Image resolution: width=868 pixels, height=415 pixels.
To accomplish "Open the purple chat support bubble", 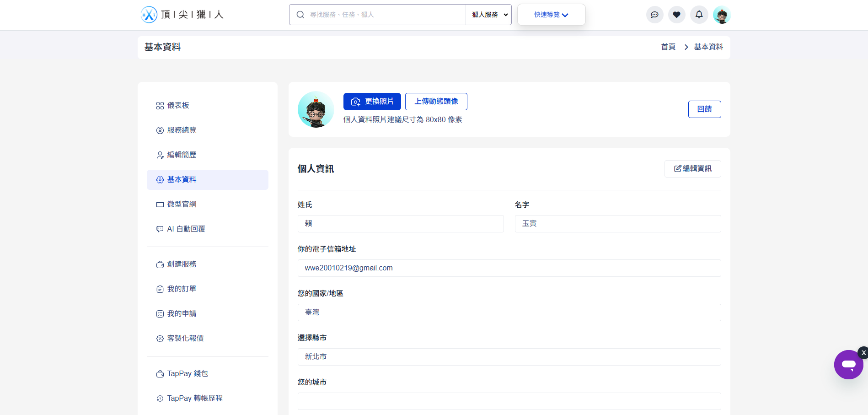I will point(848,365).
